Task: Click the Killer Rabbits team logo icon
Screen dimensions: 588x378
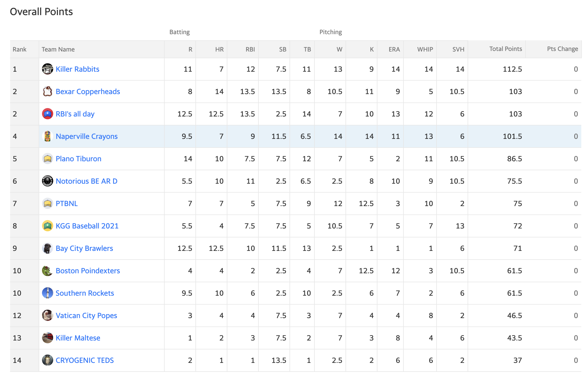Action: (47, 69)
